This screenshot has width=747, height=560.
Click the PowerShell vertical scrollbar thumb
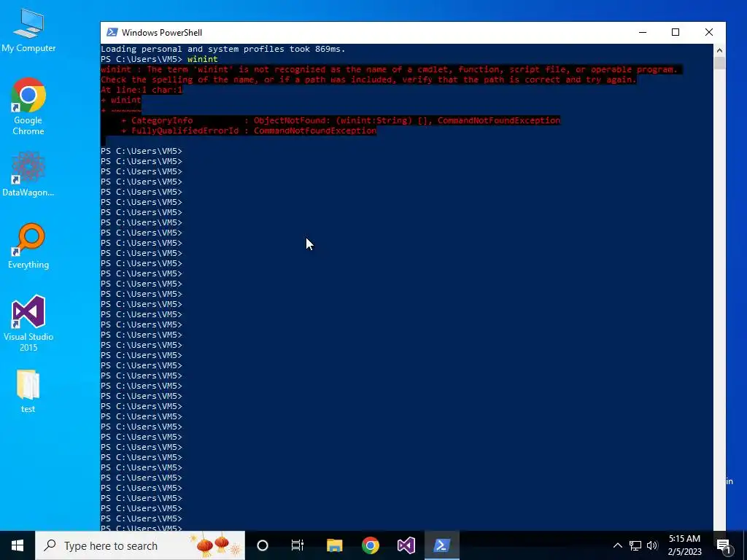click(x=719, y=63)
